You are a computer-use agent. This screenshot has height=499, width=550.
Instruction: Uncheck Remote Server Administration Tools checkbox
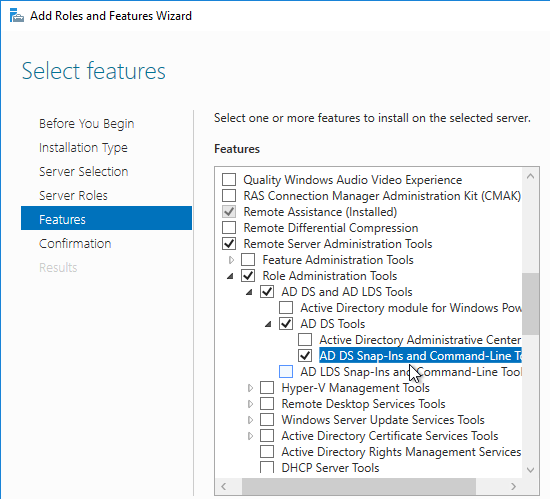(229, 244)
